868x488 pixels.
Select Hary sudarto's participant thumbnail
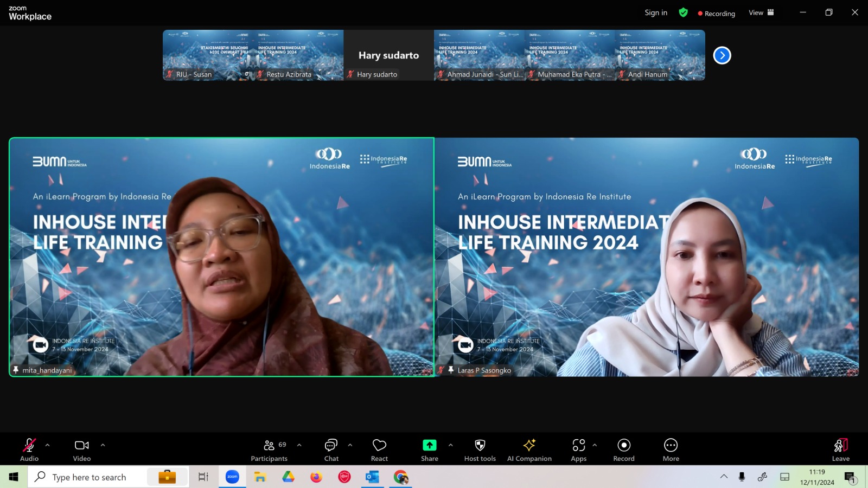click(388, 55)
